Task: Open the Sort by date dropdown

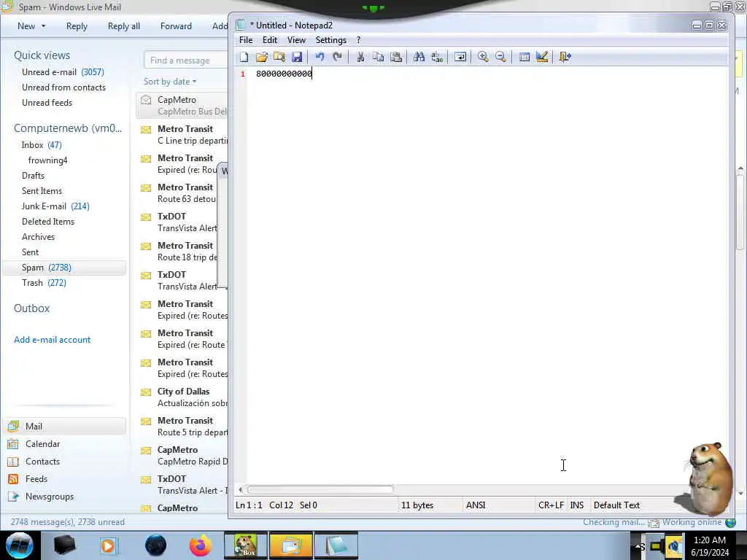Action: point(170,82)
